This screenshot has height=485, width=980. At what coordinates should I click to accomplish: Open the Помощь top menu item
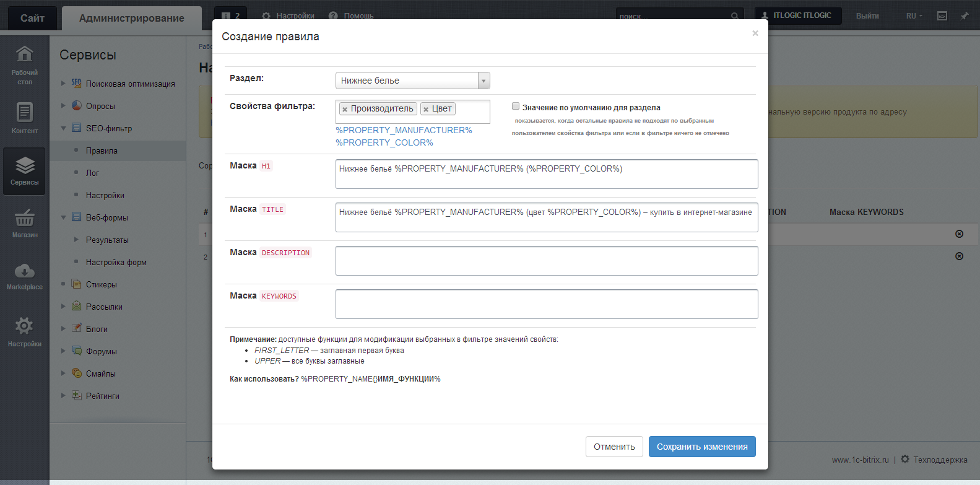[351, 15]
